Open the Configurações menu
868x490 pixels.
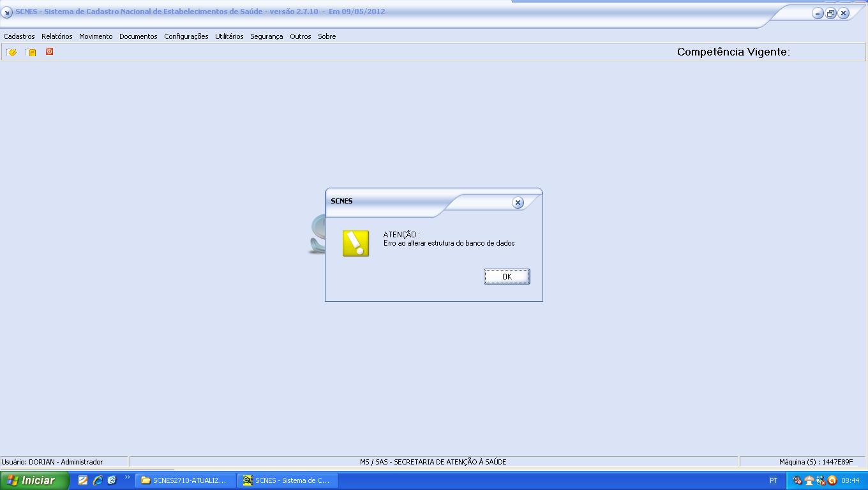point(186,36)
